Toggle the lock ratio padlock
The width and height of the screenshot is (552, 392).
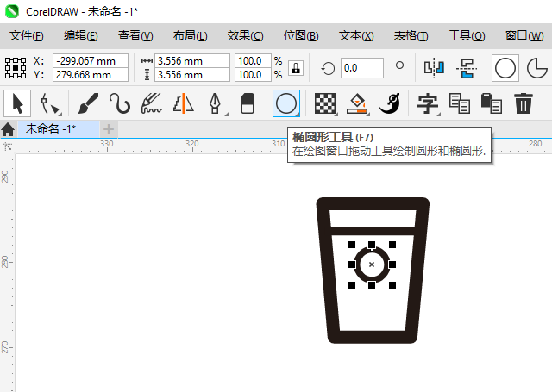[x=296, y=68]
